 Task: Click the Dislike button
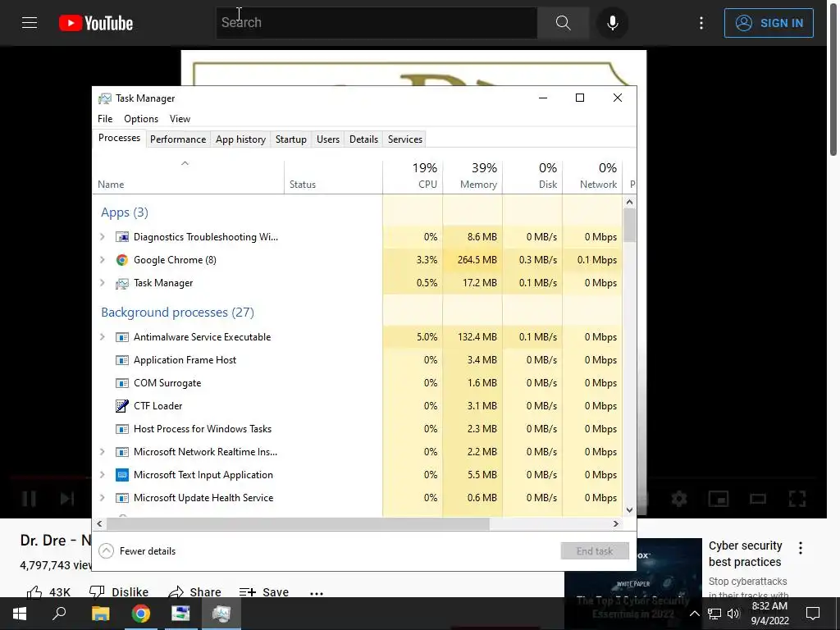pos(119,591)
